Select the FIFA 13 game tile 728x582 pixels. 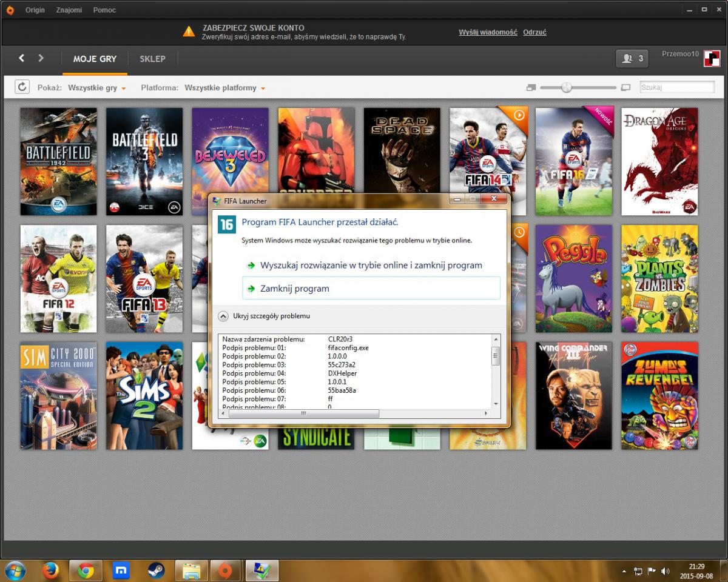pos(144,279)
